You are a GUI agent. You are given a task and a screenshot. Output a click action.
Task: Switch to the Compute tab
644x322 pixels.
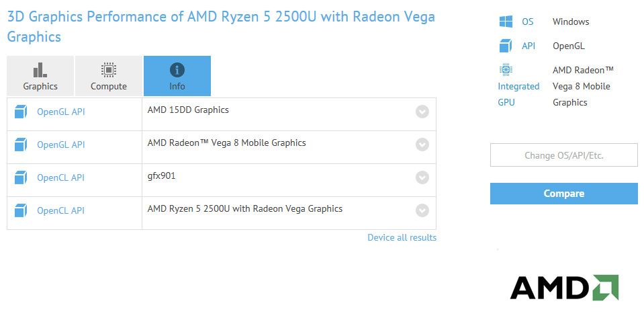(109, 76)
